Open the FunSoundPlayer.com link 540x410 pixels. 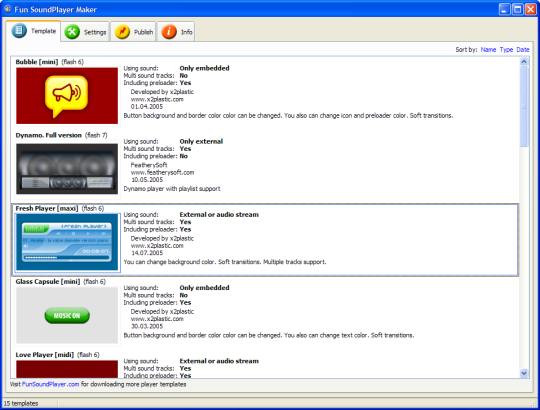pyautogui.click(x=51, y=384)
